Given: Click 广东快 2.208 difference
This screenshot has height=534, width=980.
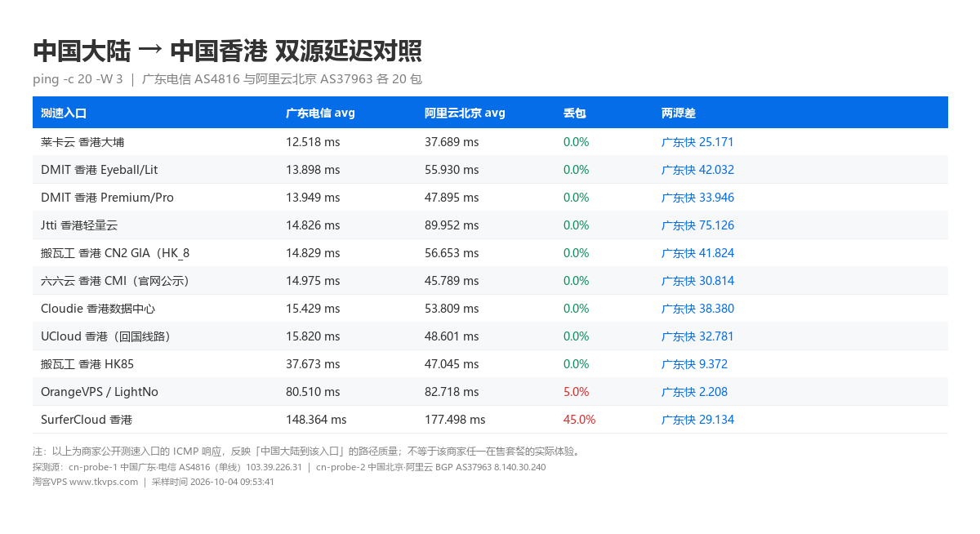Looking at the screenshot, I should click(x=694, y=392).
